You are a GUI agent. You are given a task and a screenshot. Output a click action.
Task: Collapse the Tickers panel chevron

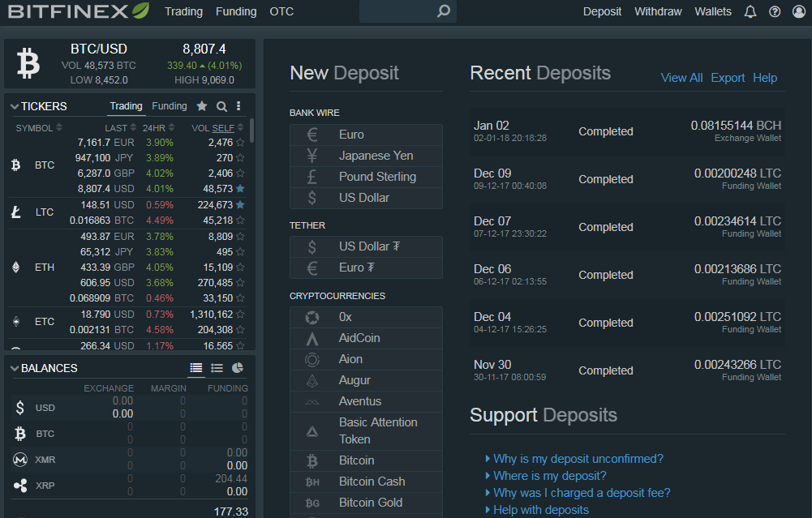coord(15,106)
